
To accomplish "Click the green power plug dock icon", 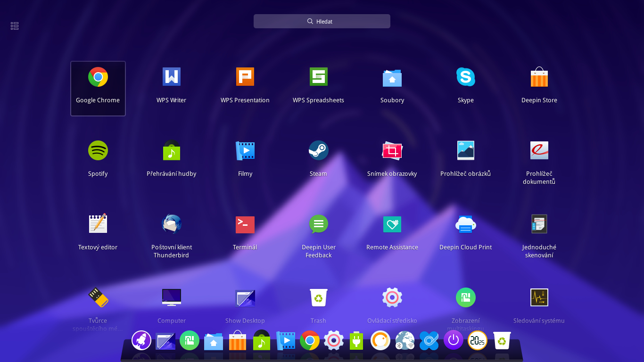I will [x=356, y=340].
